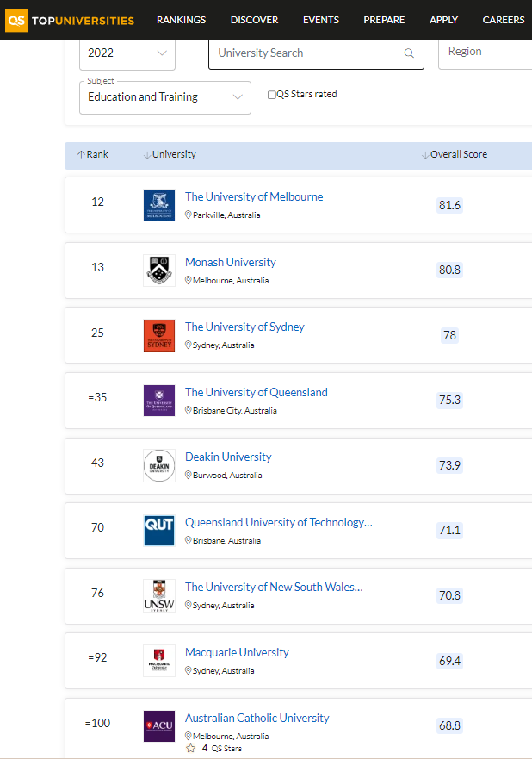Click the Macquarie University logo
Viewport: 532px width, 759px height.
tap(159, 661)
